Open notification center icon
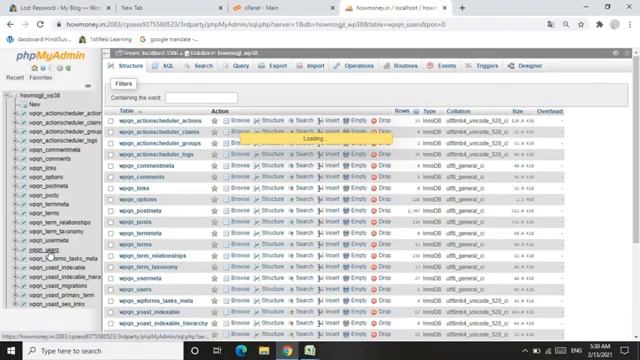The image size is (640, 360). (624, 351)
